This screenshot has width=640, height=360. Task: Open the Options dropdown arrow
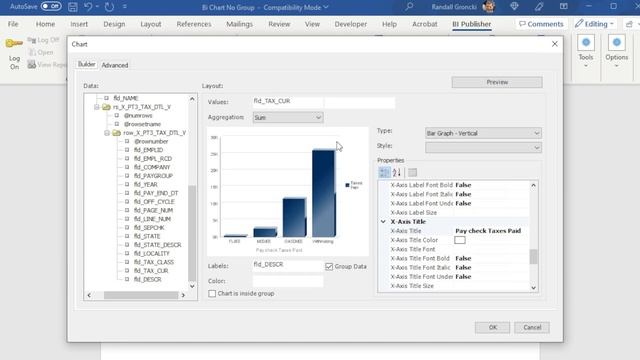(x=616, y=66)
